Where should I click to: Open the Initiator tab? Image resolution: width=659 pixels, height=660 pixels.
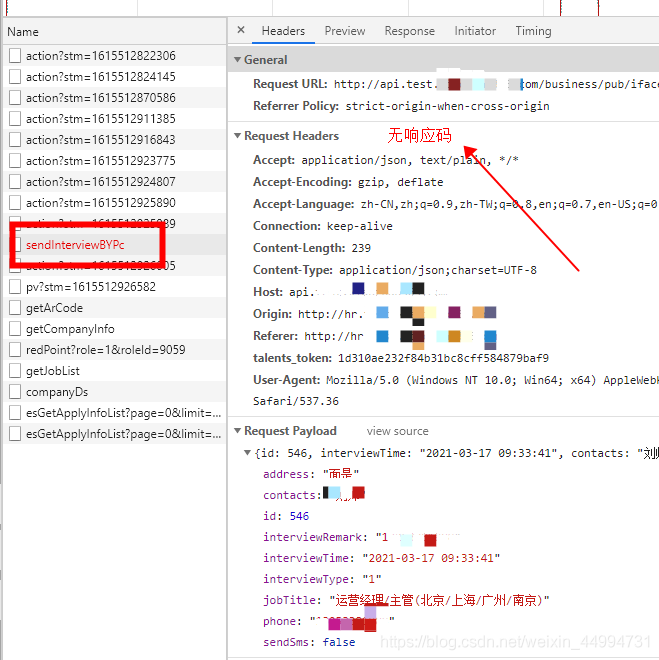click(x=475, y=31)
